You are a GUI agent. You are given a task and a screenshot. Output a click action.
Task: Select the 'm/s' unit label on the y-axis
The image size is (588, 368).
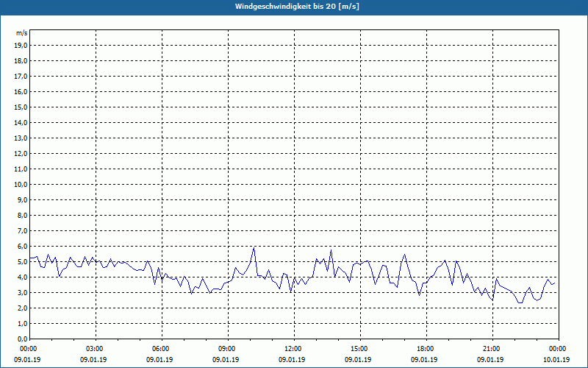(22, 33)
